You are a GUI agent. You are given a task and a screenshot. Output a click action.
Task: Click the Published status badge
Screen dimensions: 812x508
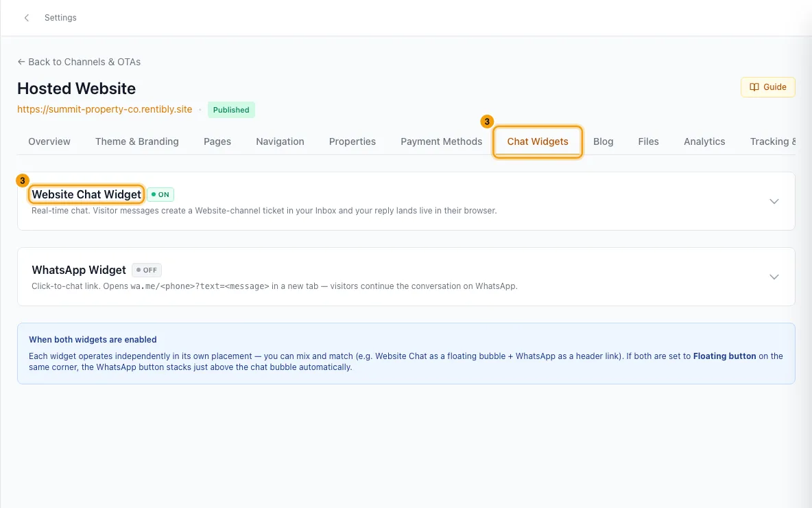pyautogui.click(x=231, y=110)
